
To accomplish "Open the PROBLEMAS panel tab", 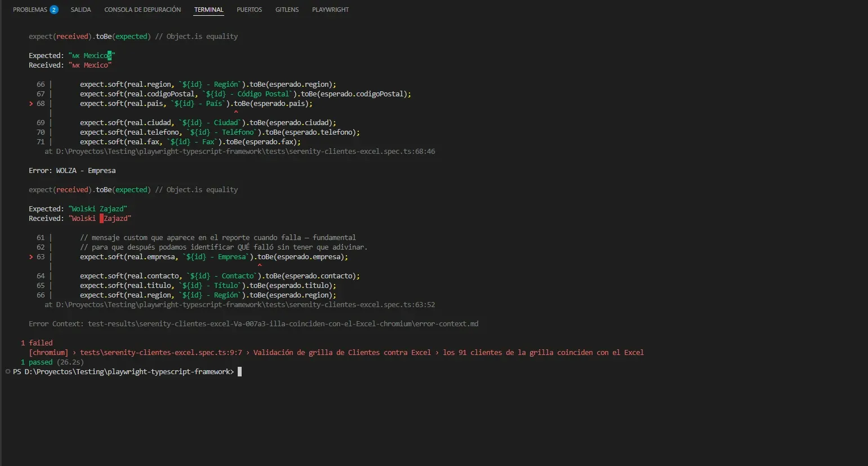I will coord(29,10).
